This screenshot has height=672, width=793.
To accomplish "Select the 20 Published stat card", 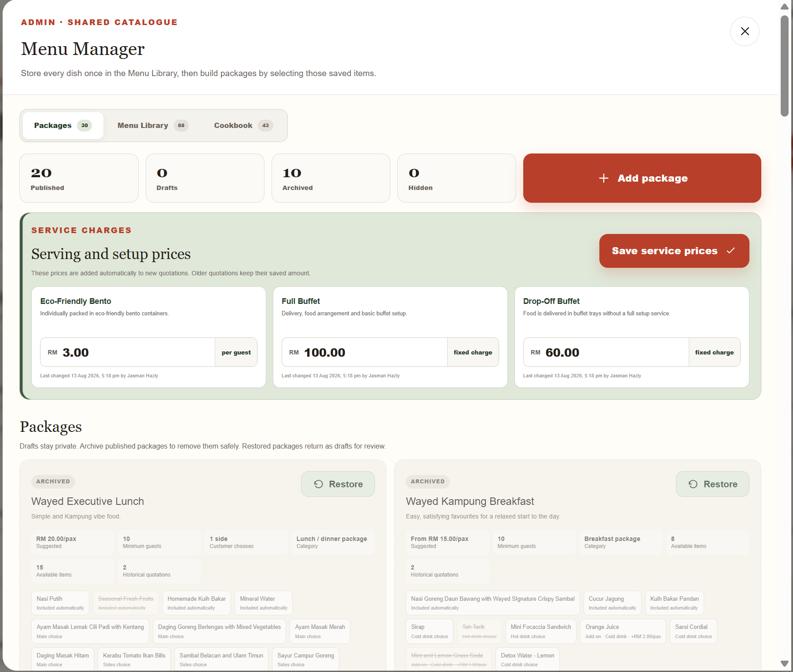I will [79, 178].
